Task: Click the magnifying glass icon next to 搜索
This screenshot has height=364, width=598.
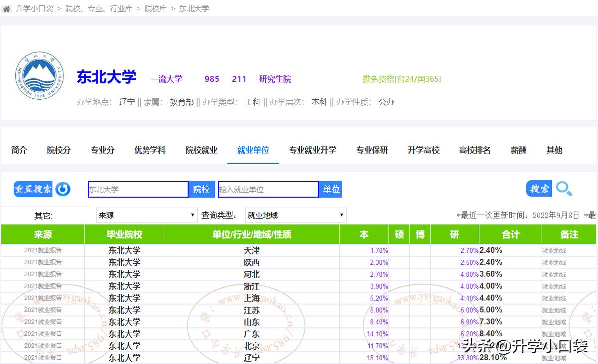Action: coord(564,189)
